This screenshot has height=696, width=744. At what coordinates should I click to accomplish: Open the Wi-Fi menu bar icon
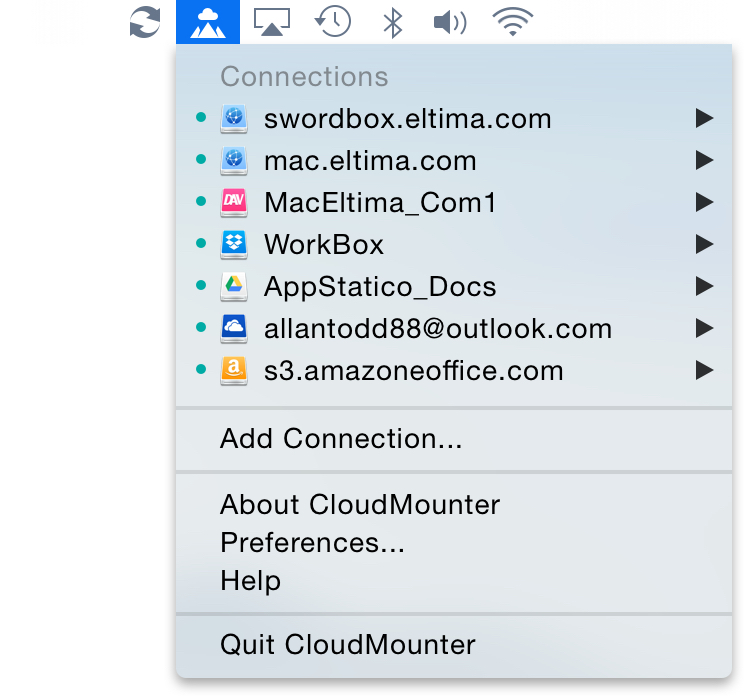coord(513,22)
